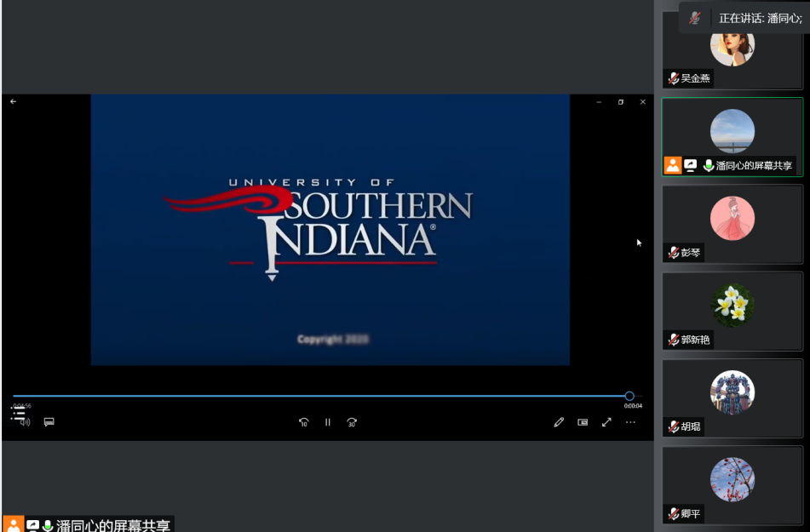Click bottom-left orange host icon
The height and width of the screenshot is (532, 810).
click(14, 524)
